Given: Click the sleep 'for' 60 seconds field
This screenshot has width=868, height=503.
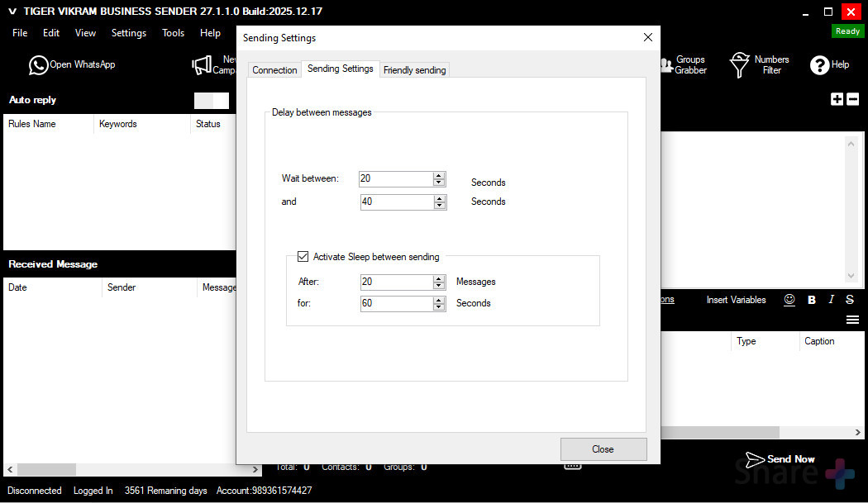Looking at the screenshot, I should (397, 304).
